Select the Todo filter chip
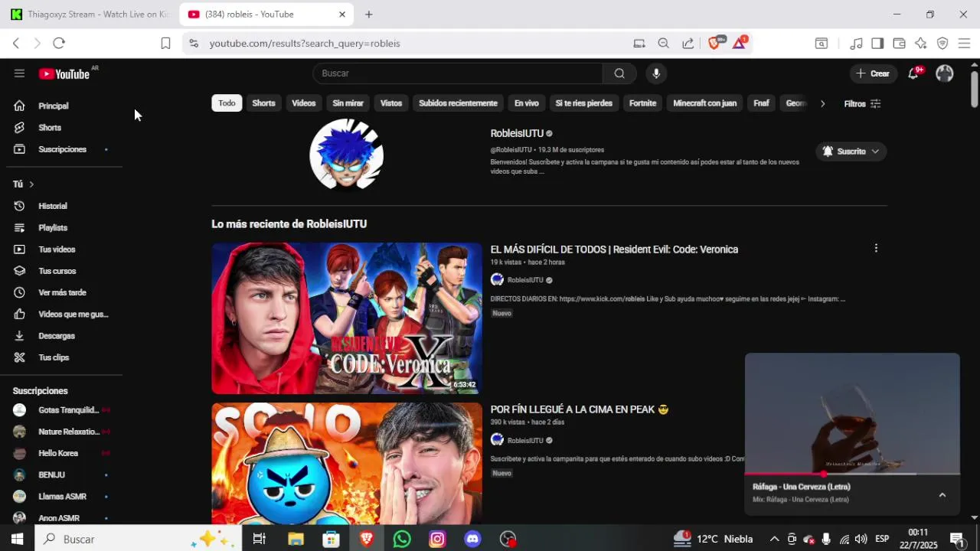 point(227,103)
